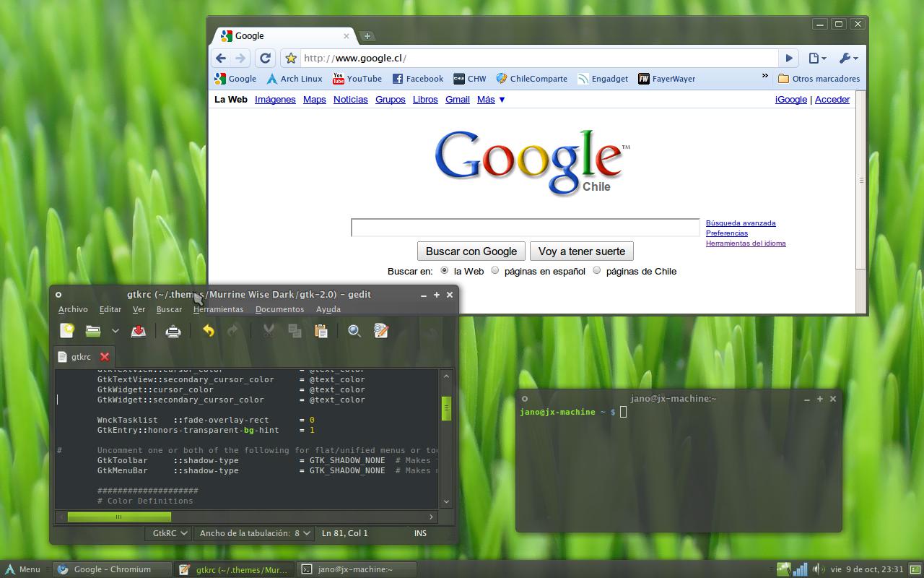This screenshot has height=578, width=924.
Task: Click the Find and Replace icon in gedit
Action: point(381,330)
